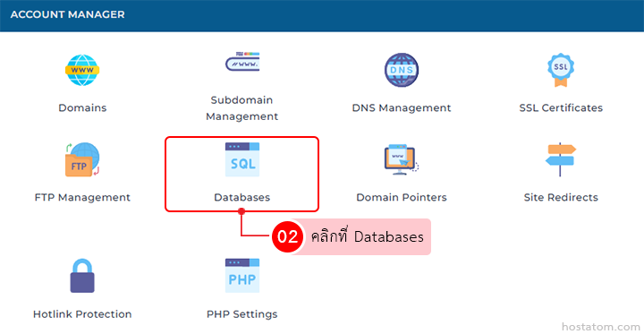
Task: Open the Subdomain Management text link
Action: (x=242, y=108)
